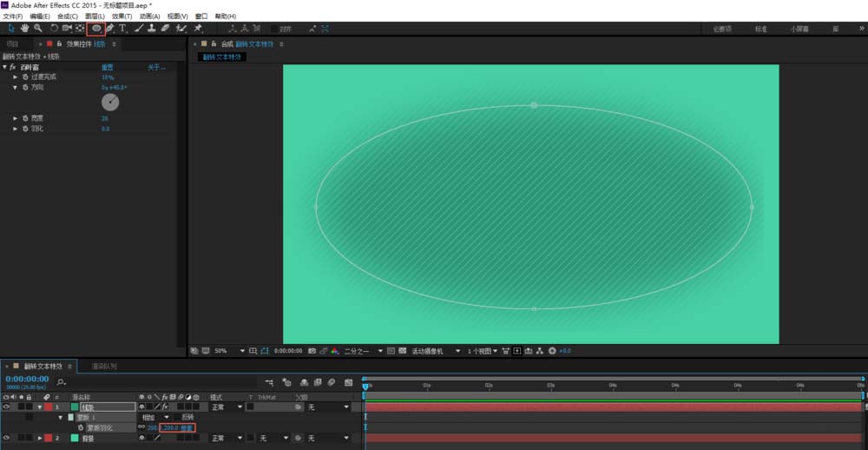
Task: Click 重置 to reset the effect
Action: (x=107, y=67)
